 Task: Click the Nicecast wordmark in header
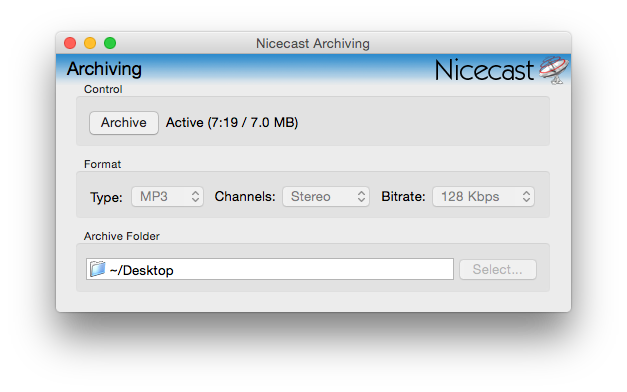click(484, 70)
